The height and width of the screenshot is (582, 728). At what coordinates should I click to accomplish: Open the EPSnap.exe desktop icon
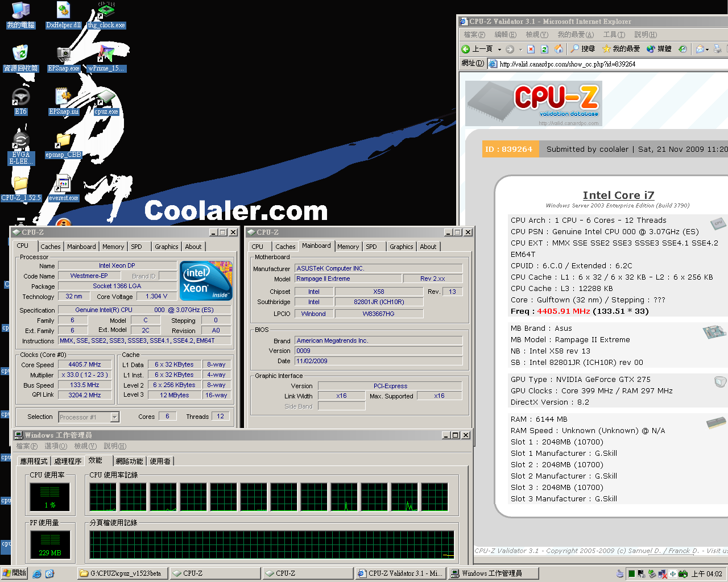coord(63,59)
